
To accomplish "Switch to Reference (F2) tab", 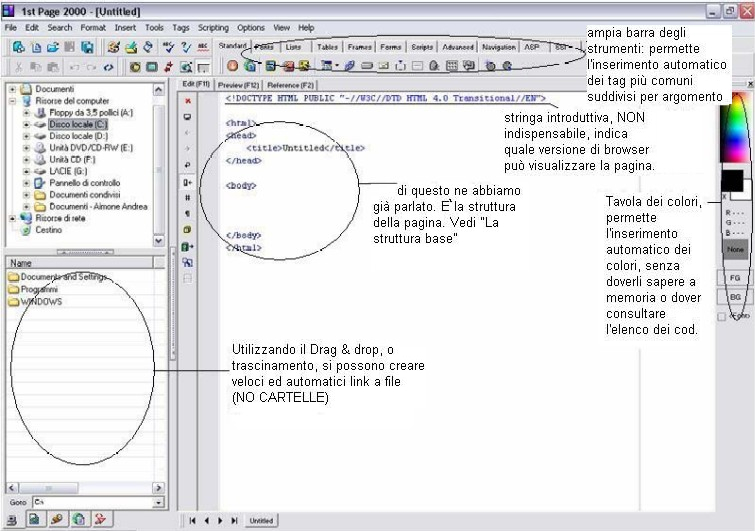I will pyautogui.click(x=290, y=85).
